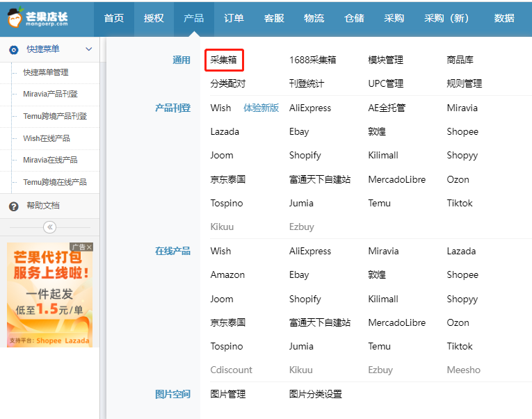
Task: Open Shopyy under 在线产品
Action: (x=462, y=299)
